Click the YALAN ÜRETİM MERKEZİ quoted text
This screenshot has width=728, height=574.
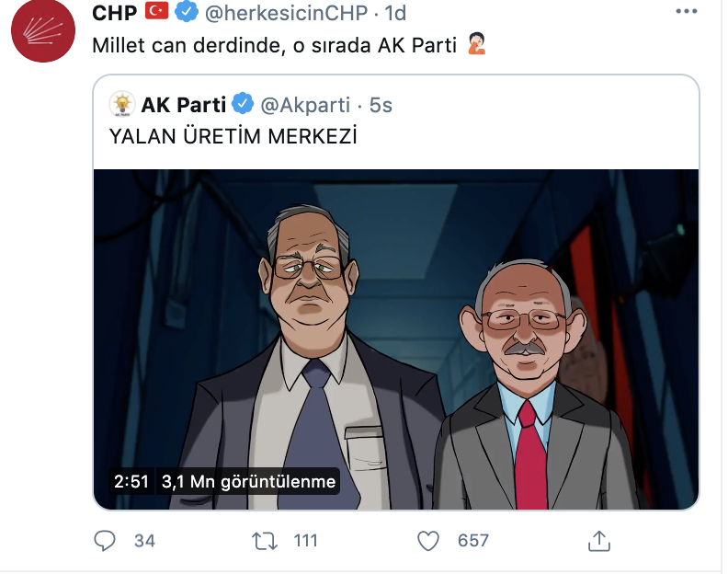(x=233, y=137)
